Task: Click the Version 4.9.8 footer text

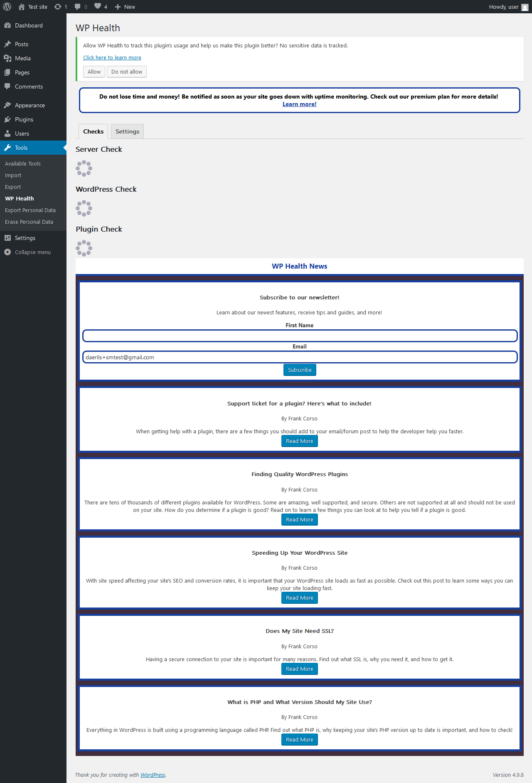Action: 508,775
